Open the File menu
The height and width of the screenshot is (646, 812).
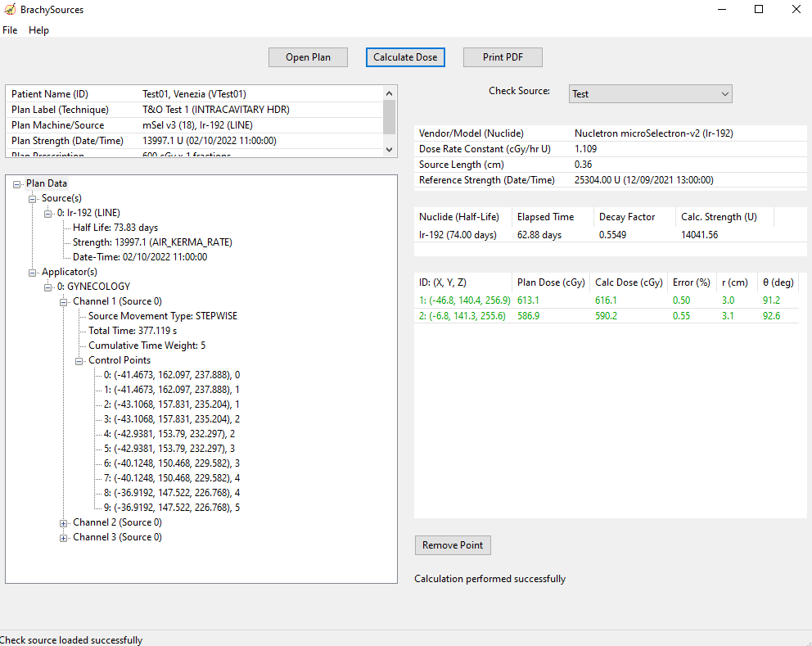[x=10, y=30]
